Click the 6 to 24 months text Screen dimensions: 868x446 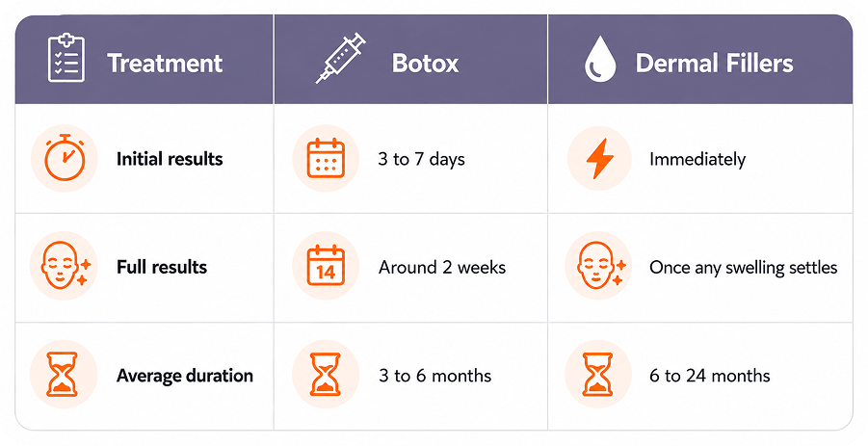(x=710, y=376)
